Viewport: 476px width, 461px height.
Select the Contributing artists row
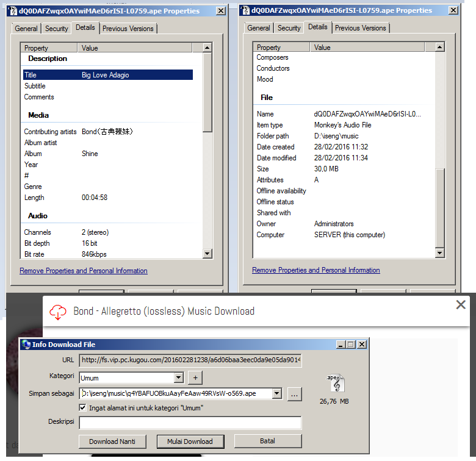click(x=108, y=132)
